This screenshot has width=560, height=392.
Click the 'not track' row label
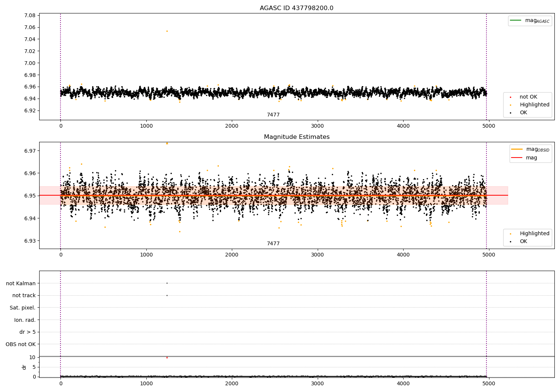(x=24, y=295)
